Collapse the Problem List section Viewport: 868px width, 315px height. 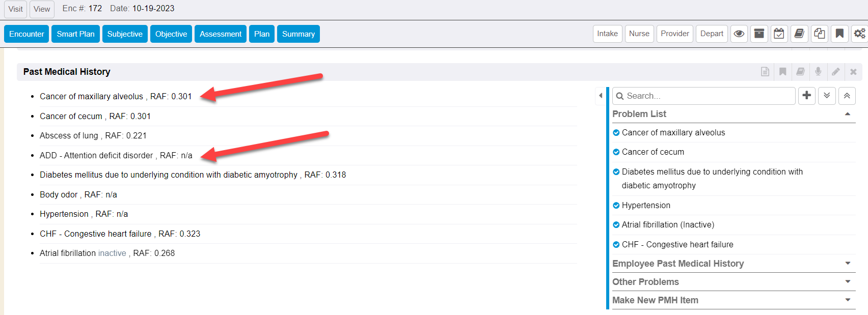(848, 114)
